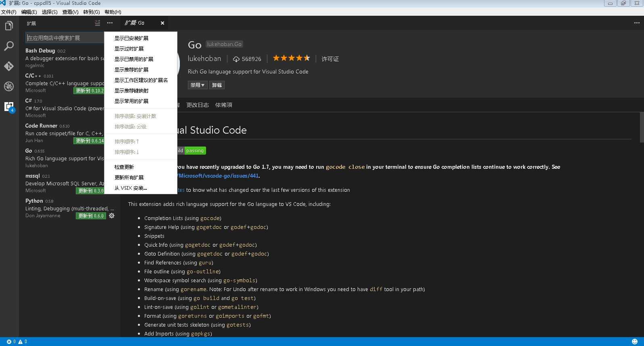Click the lukehoban publisher name
The image size is (644, 346).
coord(204,59)
